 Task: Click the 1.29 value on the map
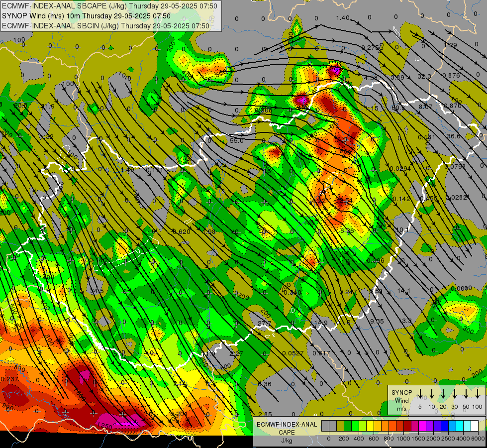pyautogui.click(x=450, y=45)
